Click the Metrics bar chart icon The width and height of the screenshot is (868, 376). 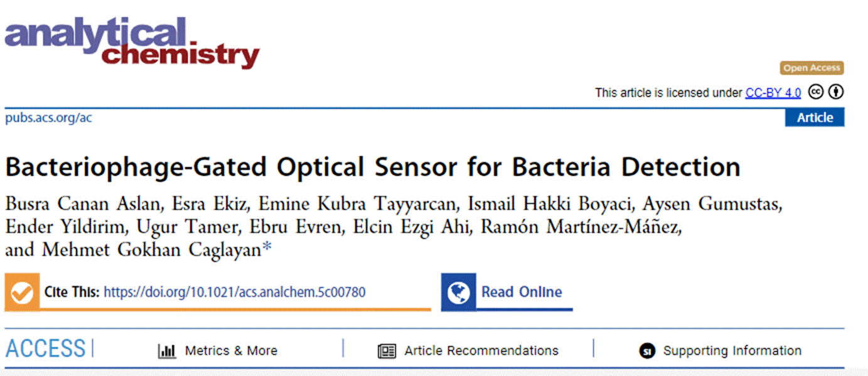click(x=167, y=351)
